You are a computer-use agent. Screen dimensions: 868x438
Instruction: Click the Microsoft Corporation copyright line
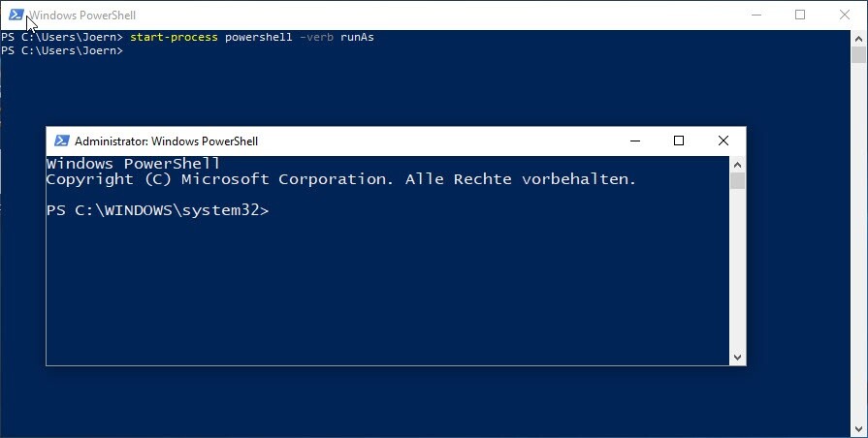pos(340,179)
